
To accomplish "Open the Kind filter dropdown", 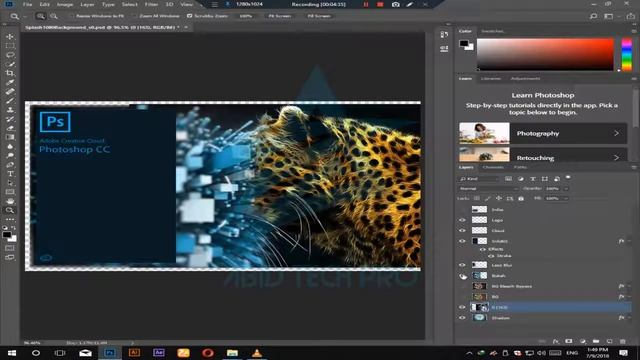I will point(479,179).
